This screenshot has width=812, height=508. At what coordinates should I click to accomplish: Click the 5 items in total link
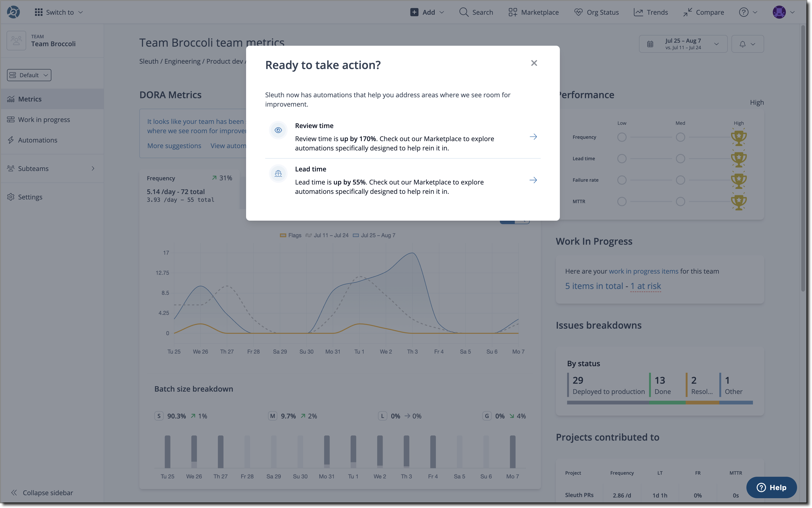[x=594, y=286]
